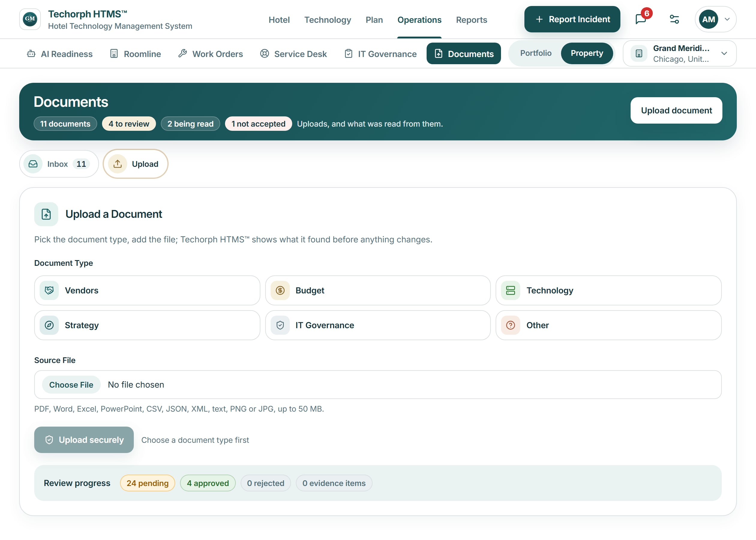Click the Work Orders wrench icon
756x540 pixels.
(182, 53)
